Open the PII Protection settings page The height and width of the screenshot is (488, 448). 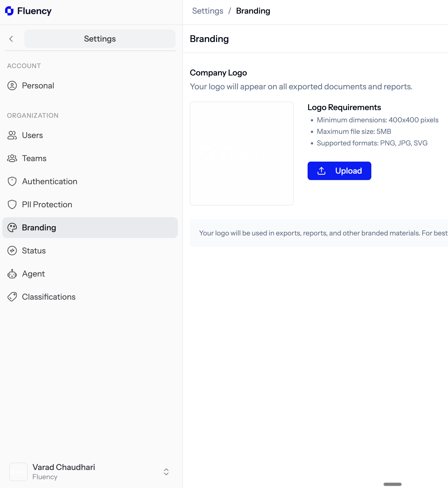pyautogui.click(x=47, y=205)
